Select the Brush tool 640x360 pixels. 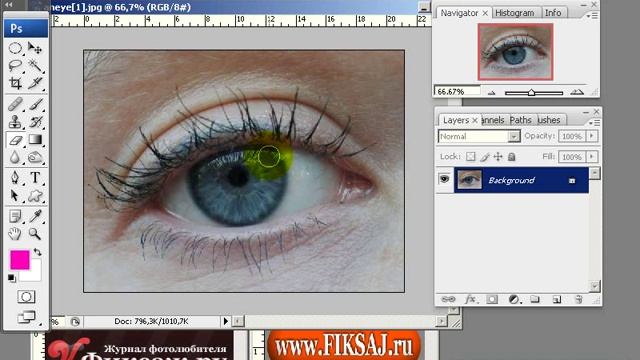tap(35, 104)
